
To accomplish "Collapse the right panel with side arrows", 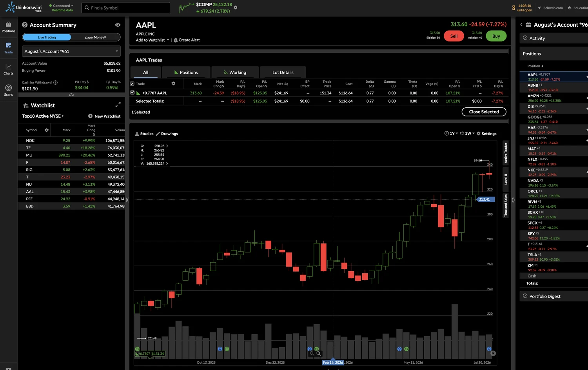I will [513, 200].
